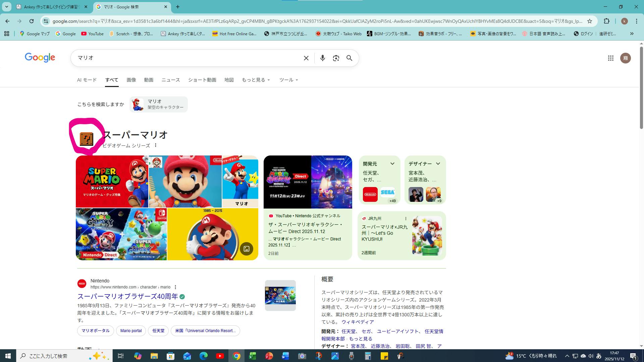
Task: Open Chrome extensions puzzle icon
Action: tap(606, 21)
